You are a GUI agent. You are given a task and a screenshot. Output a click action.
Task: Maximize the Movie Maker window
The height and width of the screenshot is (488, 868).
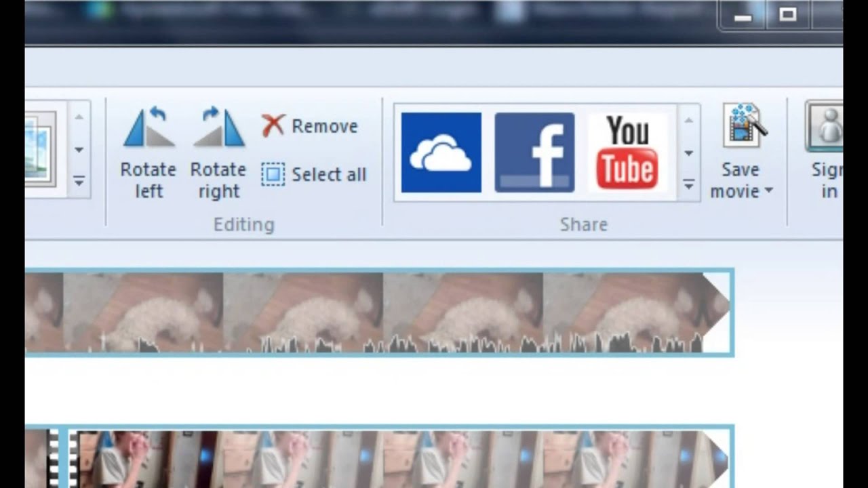pos(787,15)
